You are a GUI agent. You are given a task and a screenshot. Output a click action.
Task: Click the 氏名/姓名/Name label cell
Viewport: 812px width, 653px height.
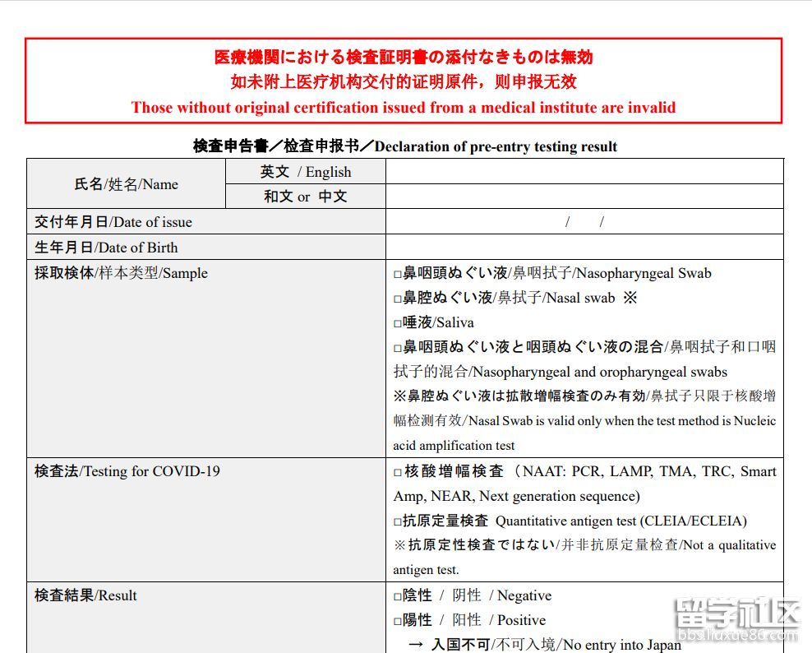coord(126,184)
